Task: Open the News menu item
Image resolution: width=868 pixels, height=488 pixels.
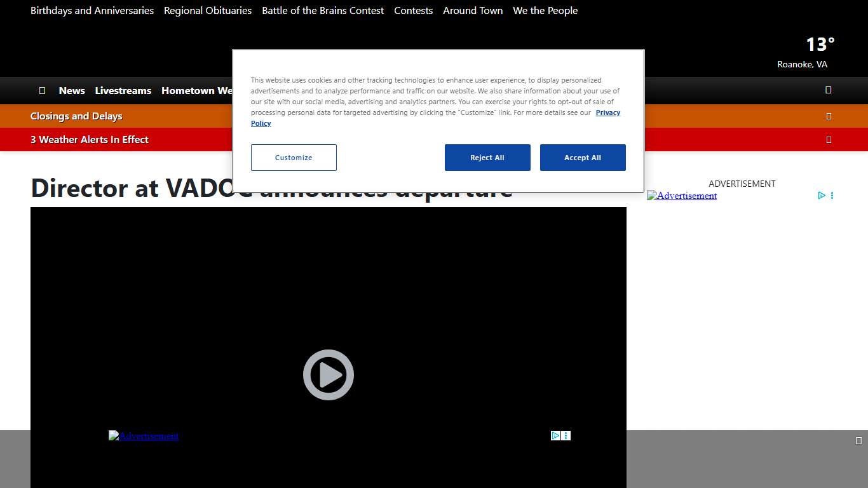Action: coord(72,91)
